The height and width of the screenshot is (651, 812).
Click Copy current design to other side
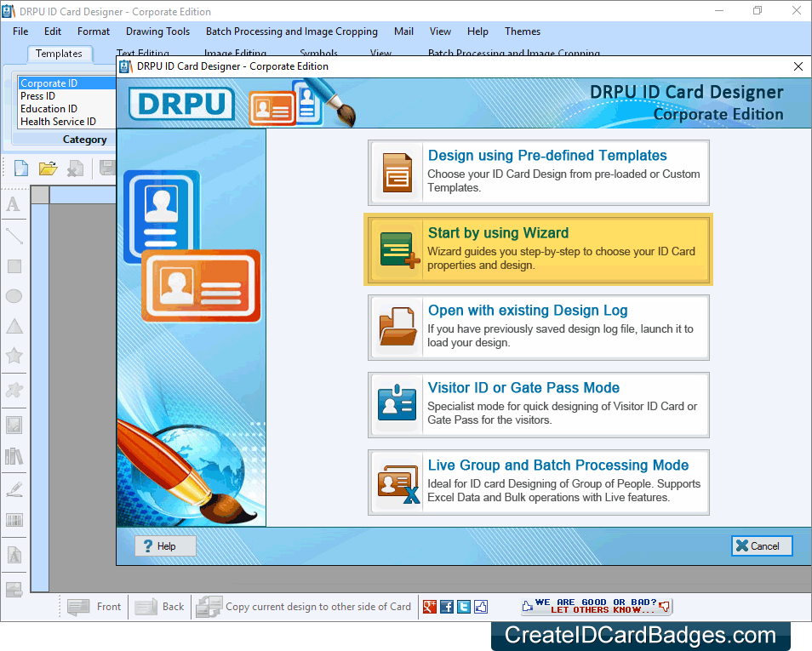(x=304, y=607)
